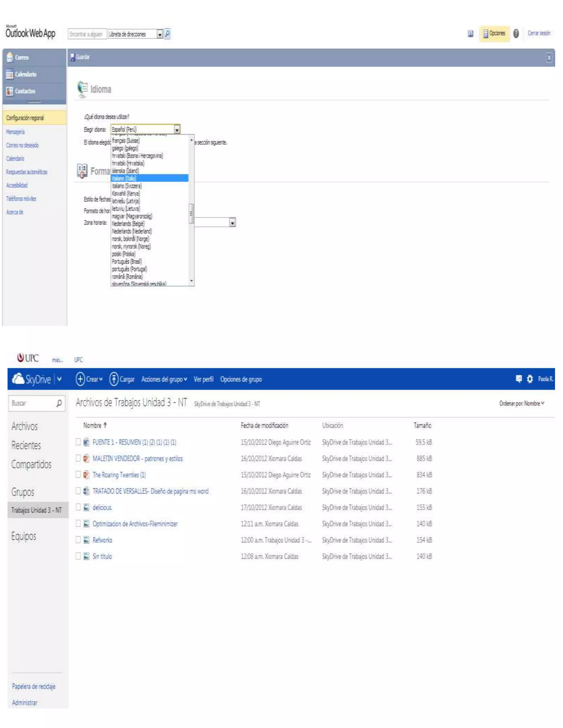563x728 pixels.
Task: Click the language list scrollbar thumb
Action: point(191,213)
